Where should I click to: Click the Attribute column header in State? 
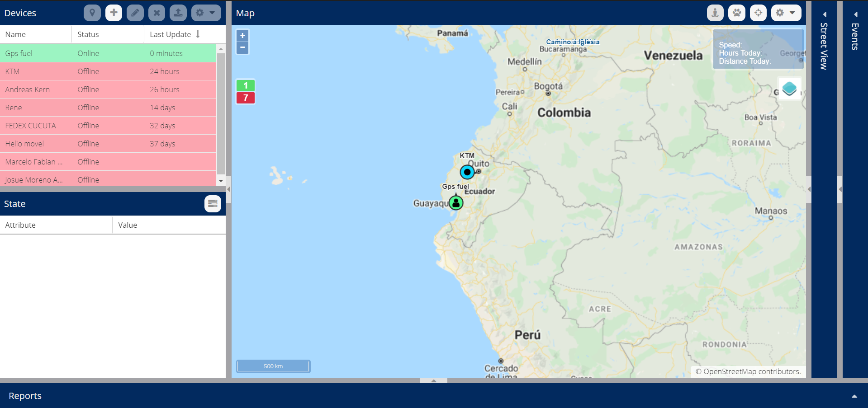coord(56,225)
